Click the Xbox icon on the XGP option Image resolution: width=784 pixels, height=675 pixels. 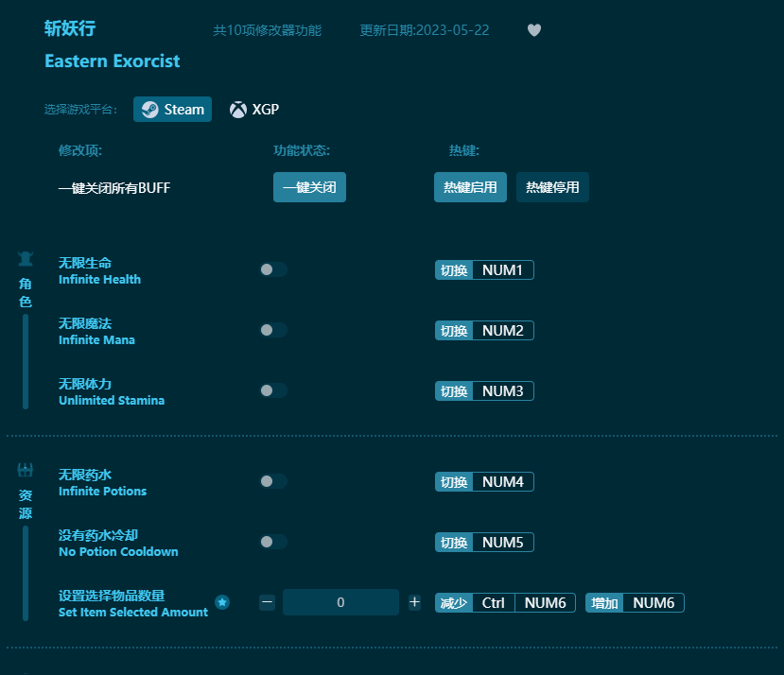(237, 109)
